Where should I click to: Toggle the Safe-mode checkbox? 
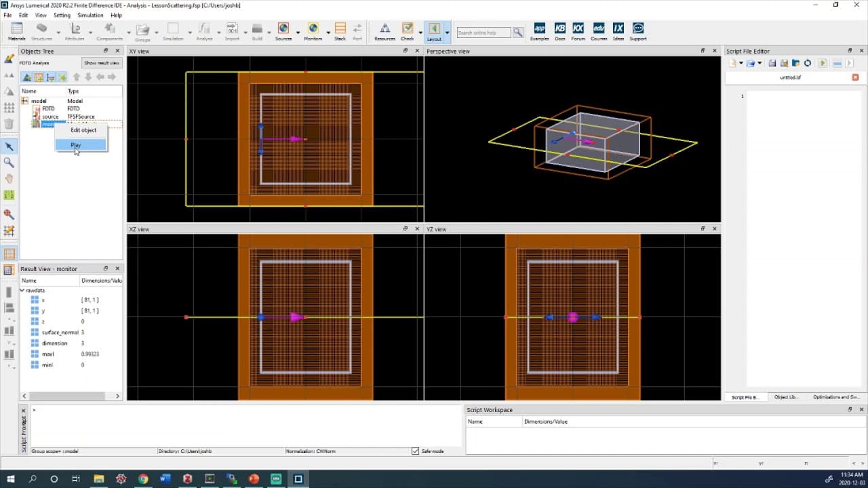[x=416, y=451]
